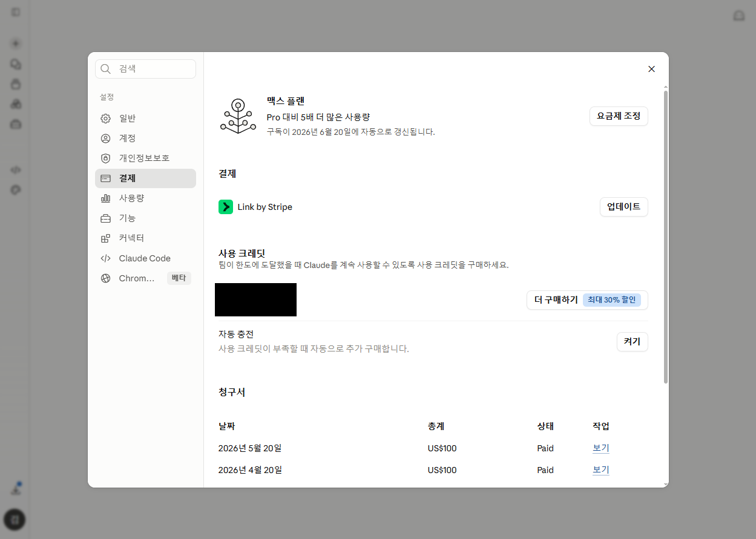
Task: Click the 날짜 column header
Action: (x=226, y=426)
